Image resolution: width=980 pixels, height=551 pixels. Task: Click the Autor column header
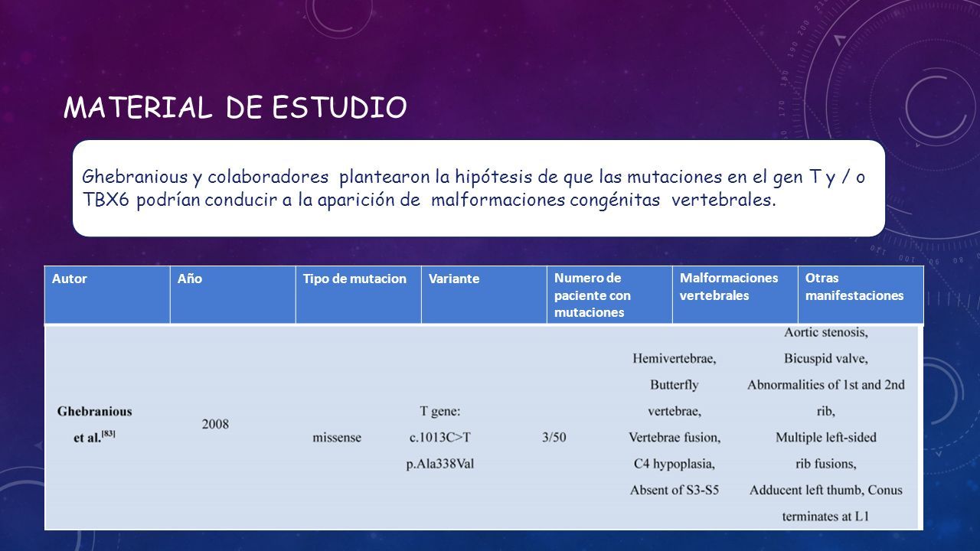[107, 295]
